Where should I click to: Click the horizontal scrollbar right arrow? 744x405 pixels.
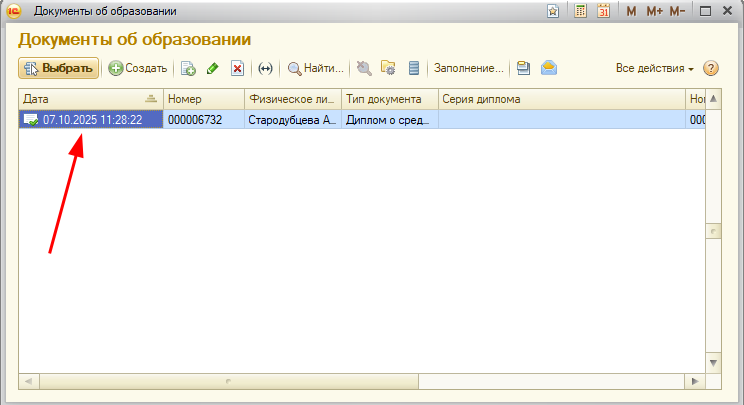pyautogui.click(x=696, y=381)
